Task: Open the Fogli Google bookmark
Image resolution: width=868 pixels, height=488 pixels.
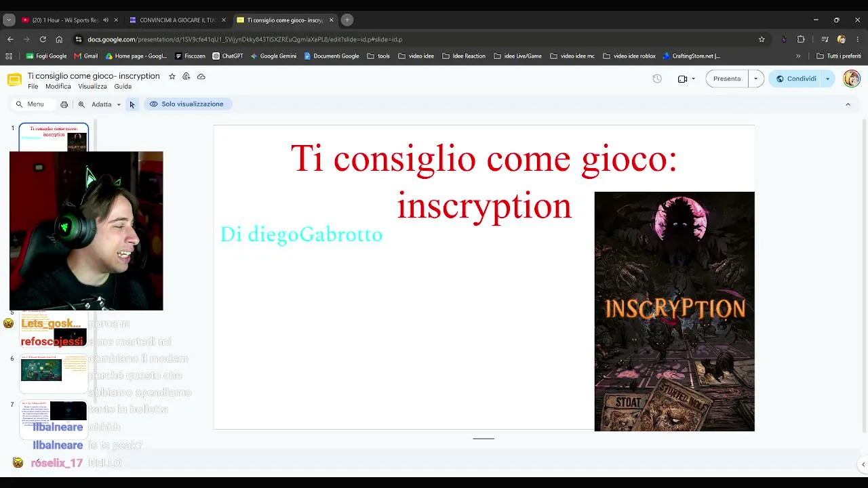Action: pyautogui.click(x=46, y=56)
